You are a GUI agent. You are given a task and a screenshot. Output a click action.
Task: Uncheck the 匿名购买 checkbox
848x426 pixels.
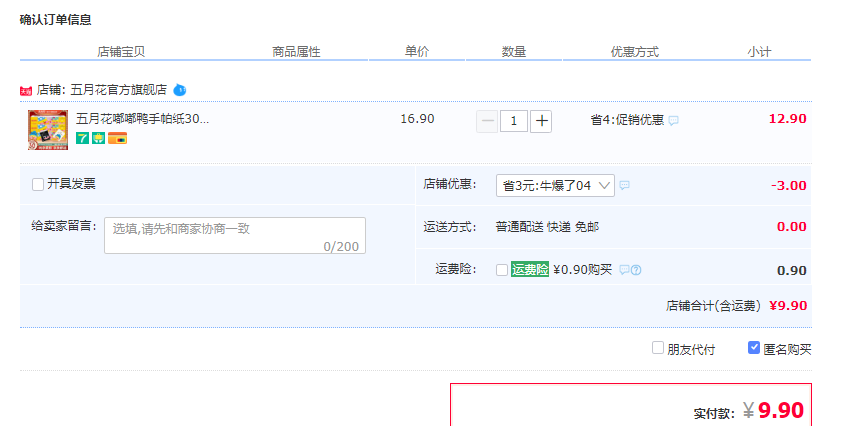coord(754,348)
